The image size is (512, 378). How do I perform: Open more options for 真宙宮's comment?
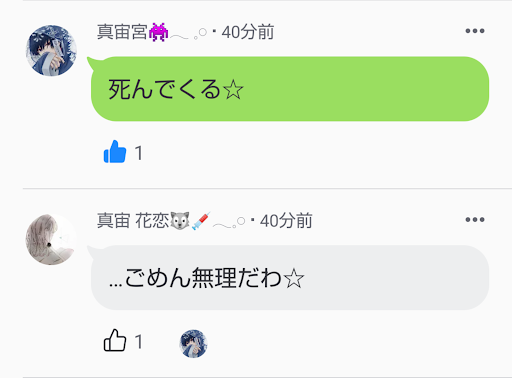pyautogui.click(x=475, y=31)
